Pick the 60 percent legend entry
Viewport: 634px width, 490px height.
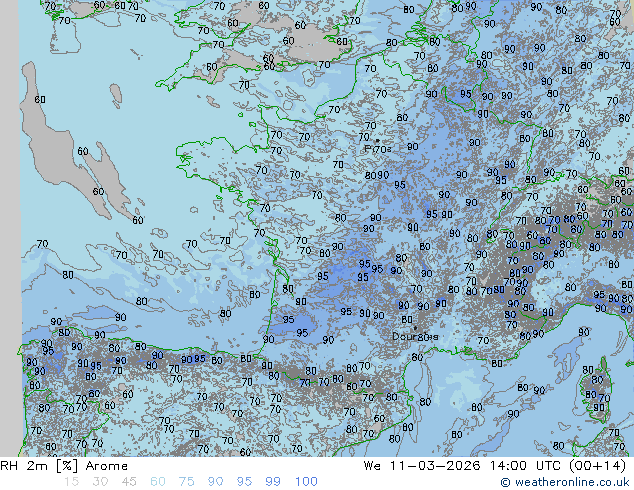tap(158, 482)
